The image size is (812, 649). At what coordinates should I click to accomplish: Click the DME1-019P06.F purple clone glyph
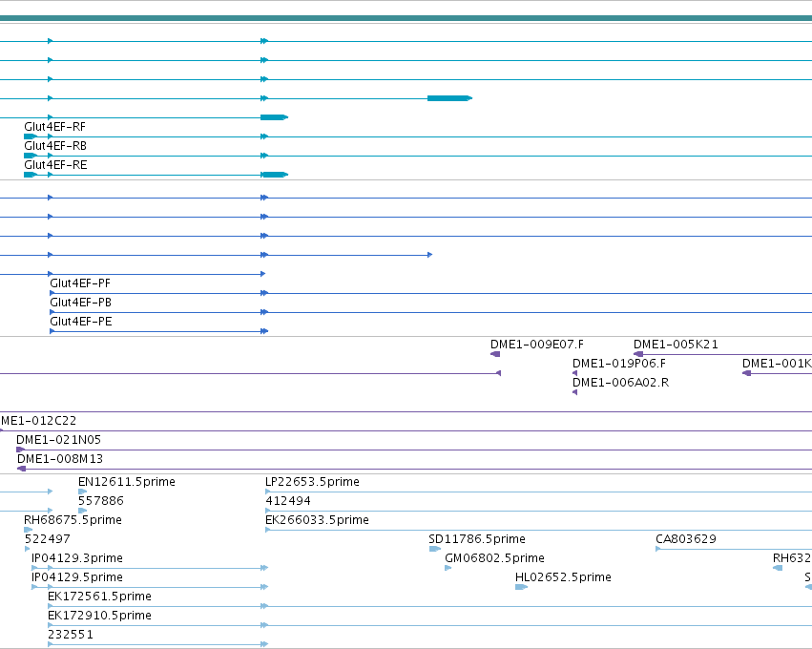(x=574, y=373)
